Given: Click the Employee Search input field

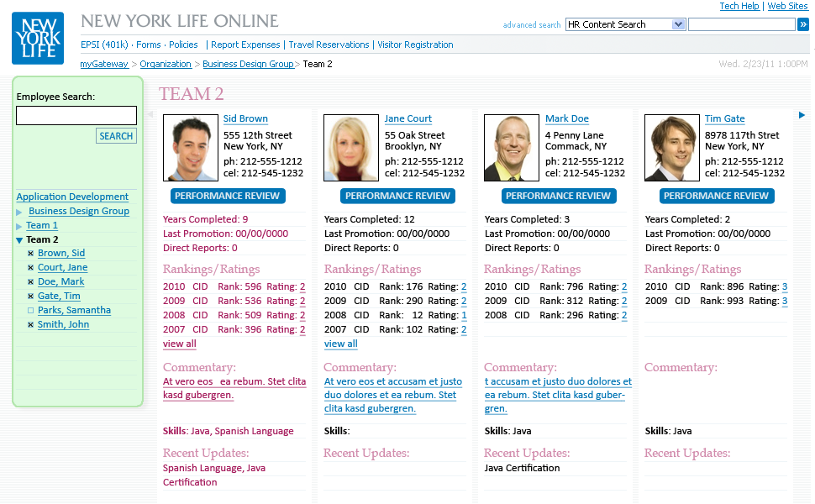Looking at the screenshot, I should (x=76, y=115).
